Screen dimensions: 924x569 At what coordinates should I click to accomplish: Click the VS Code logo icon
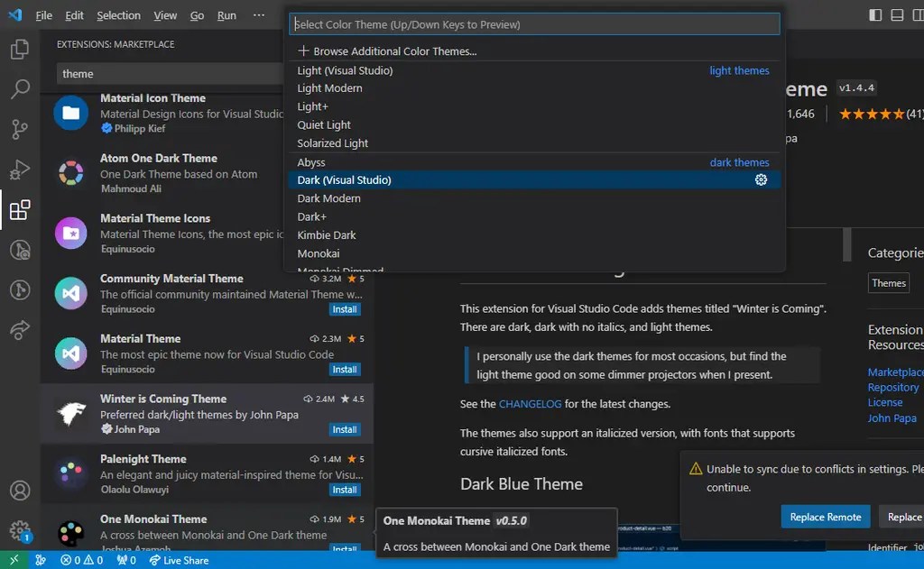pos(14,14)
